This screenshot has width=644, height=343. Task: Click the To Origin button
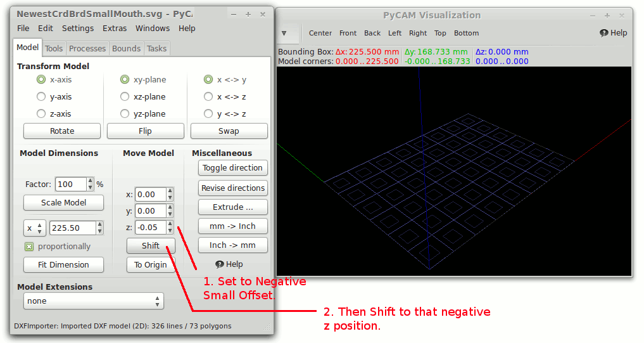(x=151, y=265)
